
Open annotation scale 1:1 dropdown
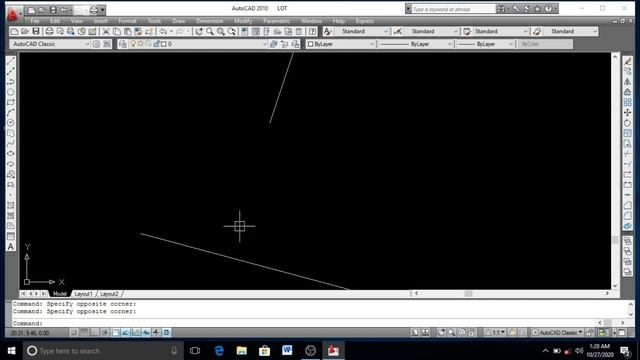point(496,333)
